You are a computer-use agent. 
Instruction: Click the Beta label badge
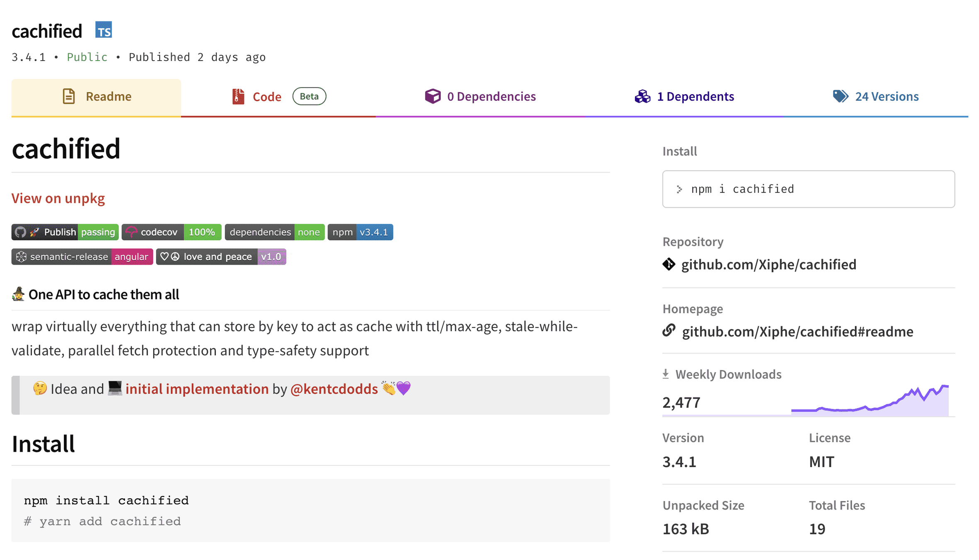click(x=309, y=96)
